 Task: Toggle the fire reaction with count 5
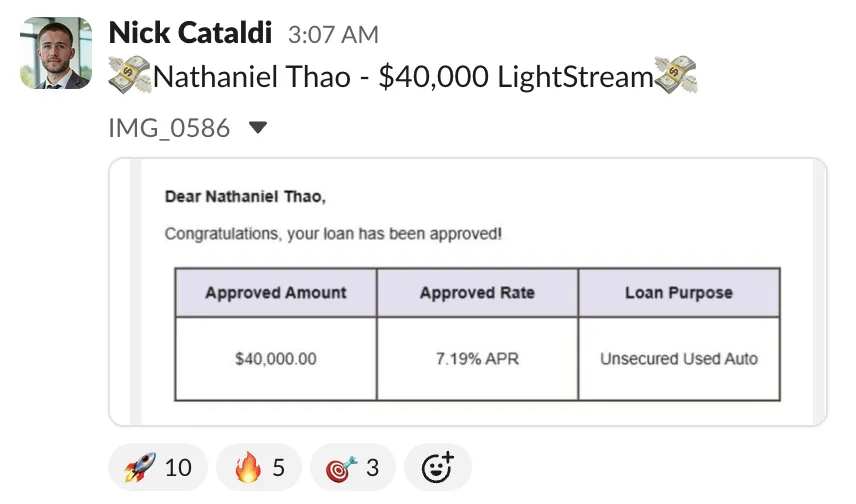(x=259, y=467)
